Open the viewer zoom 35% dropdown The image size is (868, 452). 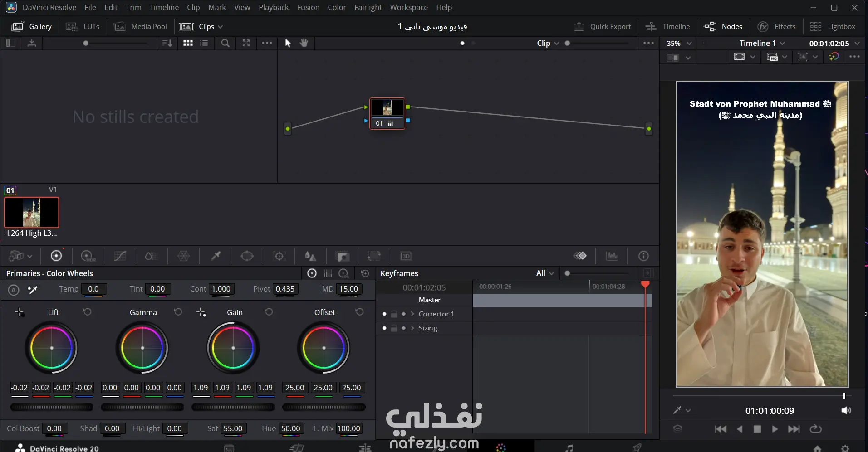pyautogui.click(x=679, y=43)
